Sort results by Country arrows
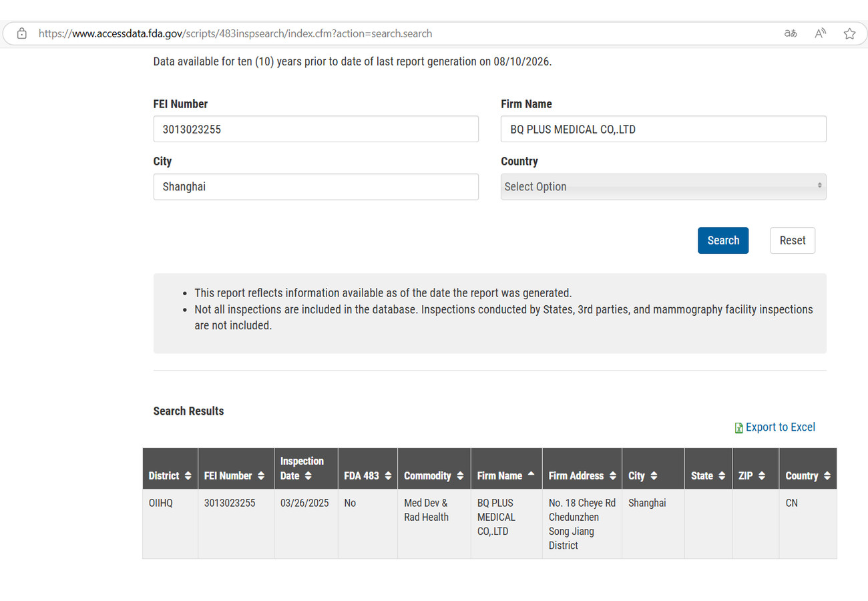Image resolution: width=868 pixels, height=601 pixels. [x=827, y=476]
